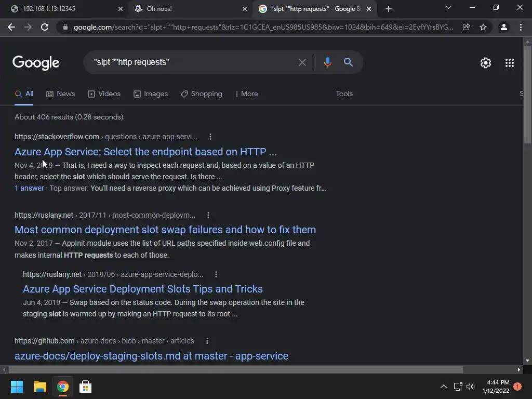This screenshot has height=399, width=532.
Task: Click the horizontal scrollbar thumb
Action: point(235,369)
